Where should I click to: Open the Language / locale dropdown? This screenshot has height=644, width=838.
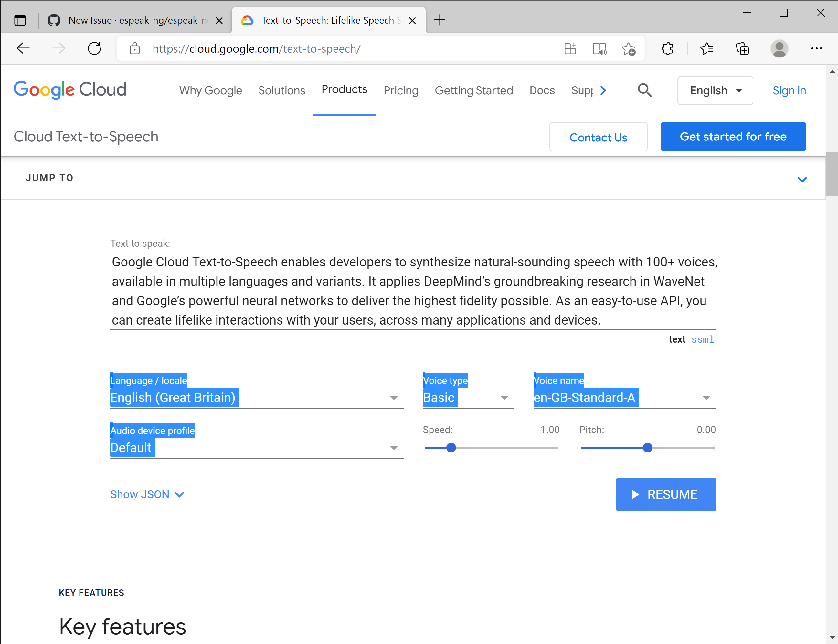(x=257, y=398)
